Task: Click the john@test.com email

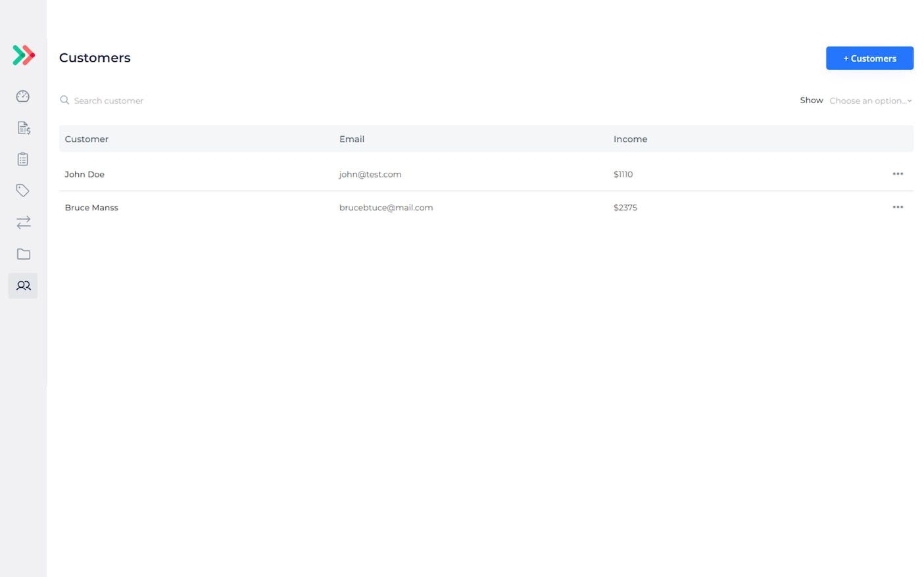Action: point(370,174)
